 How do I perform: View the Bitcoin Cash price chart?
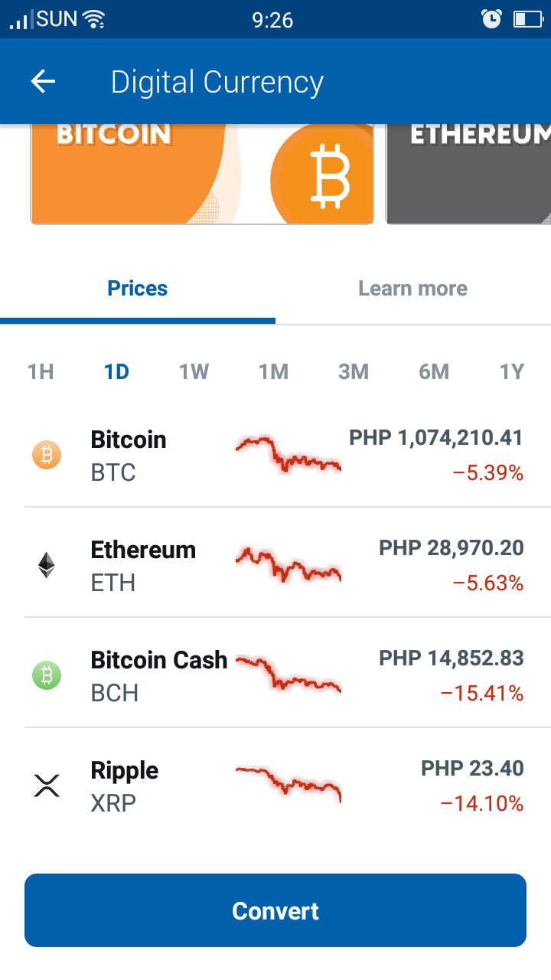[288, 674]
